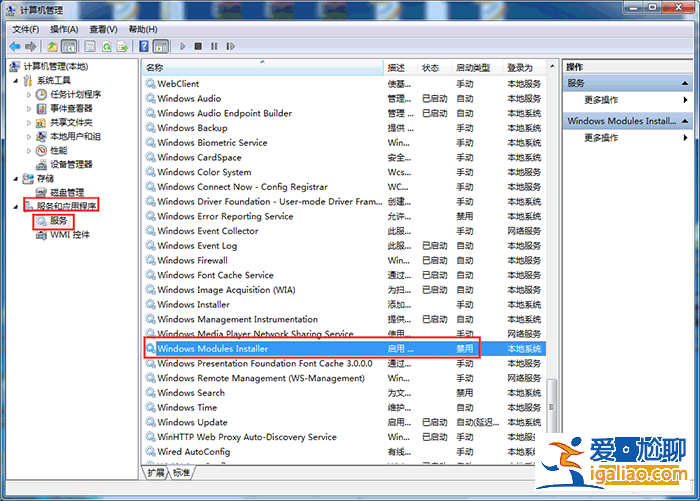
Task: Select the Windows Time service row
Action: click(345, 407)
